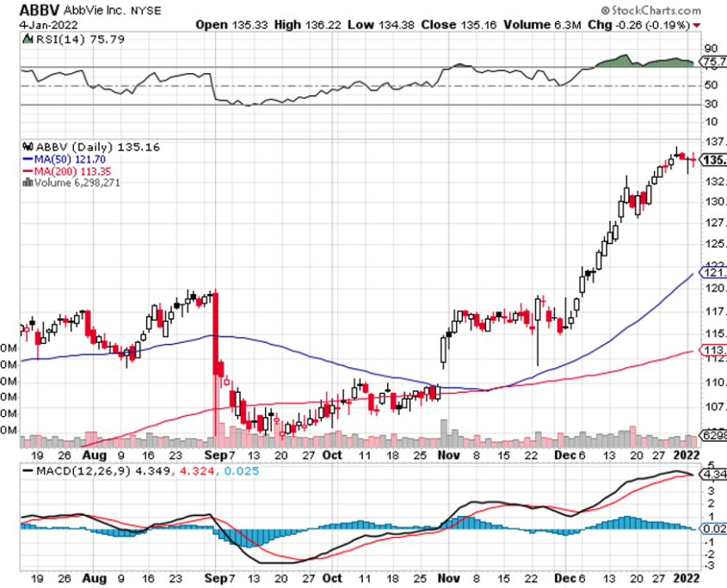
Task: Click the AbbVie Inc. company name
Action: [x=94, y=10]
